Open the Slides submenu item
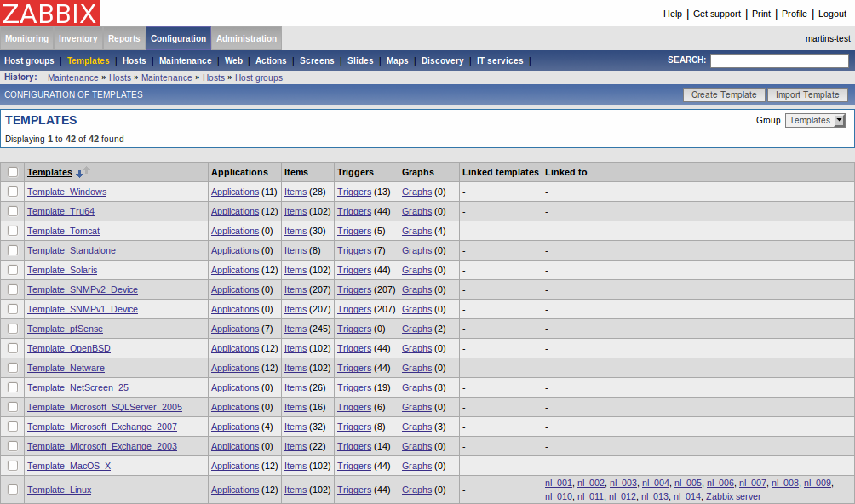 tap(360, 61)
